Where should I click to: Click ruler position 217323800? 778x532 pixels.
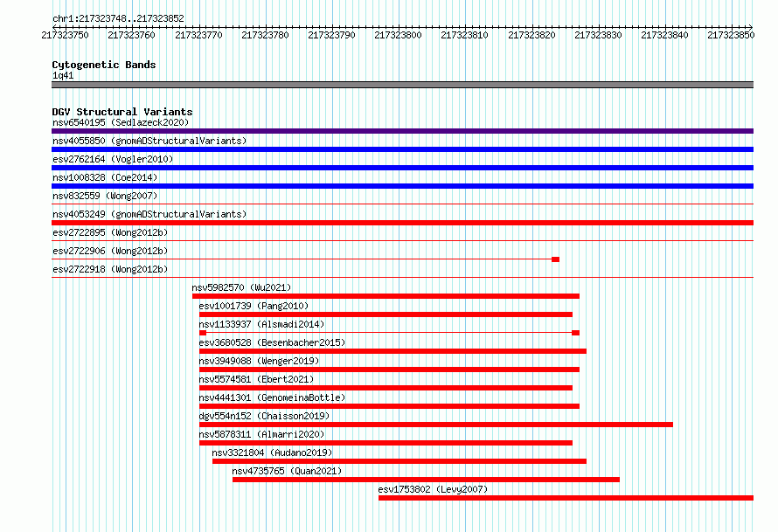click(x=398, y=35)
